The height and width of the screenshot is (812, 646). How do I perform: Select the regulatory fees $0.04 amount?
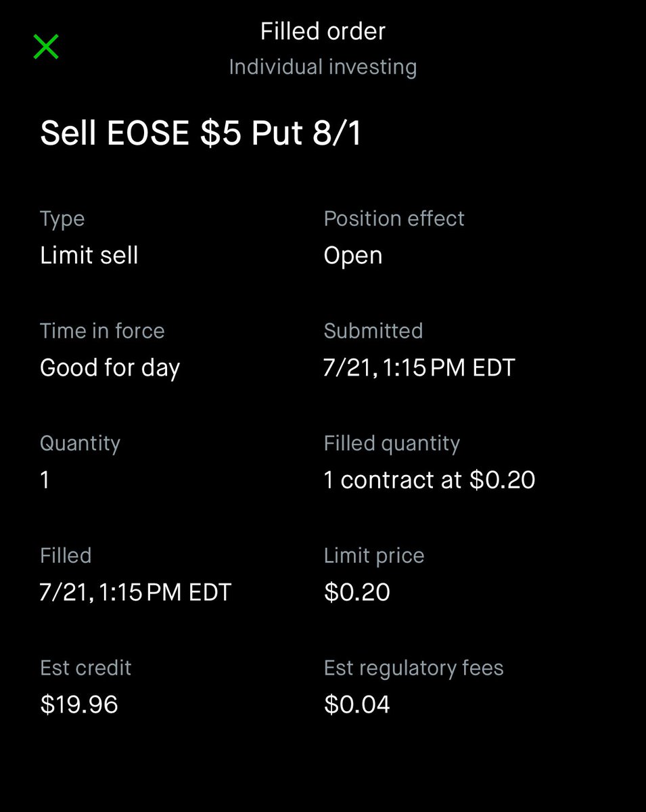click(357, 705)
